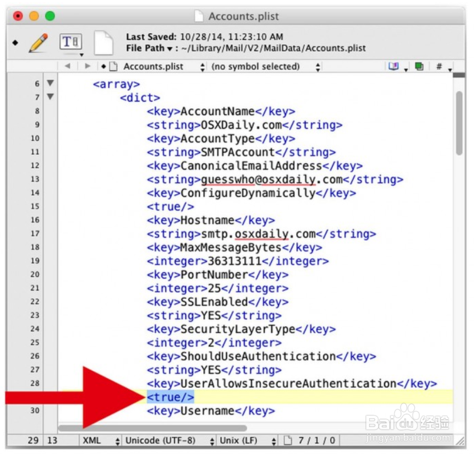
Task: Click the YES string on line 23
Action: pyautogui.click(x=215, y=315)
